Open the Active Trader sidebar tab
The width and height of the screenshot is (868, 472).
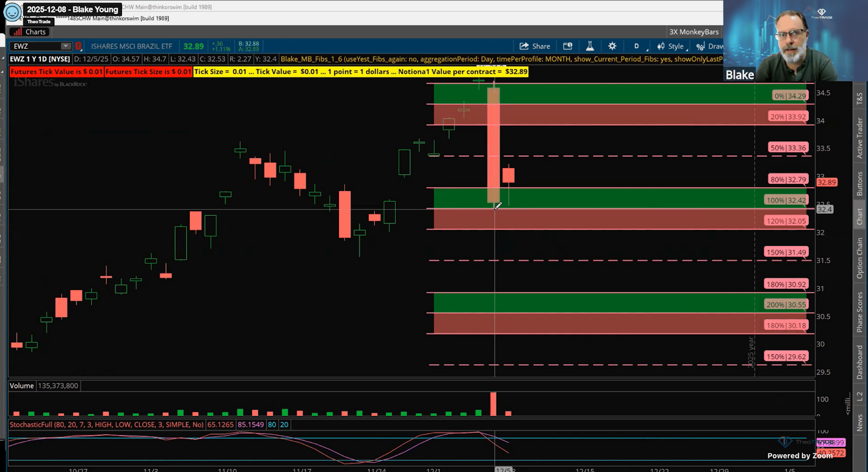click(859, 138)
